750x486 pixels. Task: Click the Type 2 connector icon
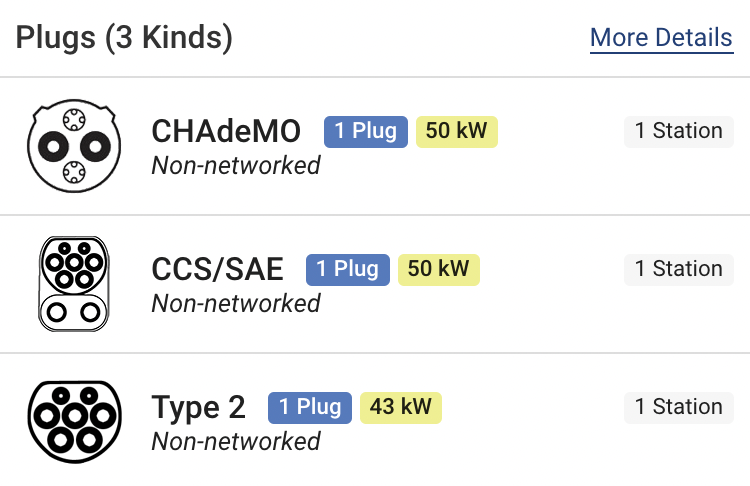click(74, 422)
